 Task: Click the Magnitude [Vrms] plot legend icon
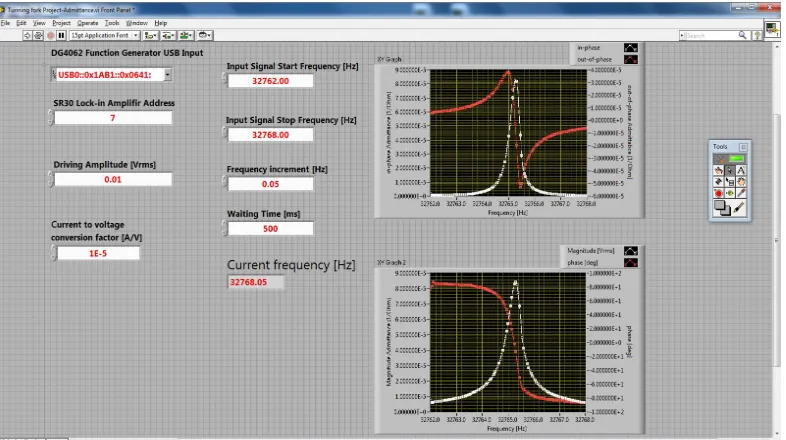pos(631,251)
